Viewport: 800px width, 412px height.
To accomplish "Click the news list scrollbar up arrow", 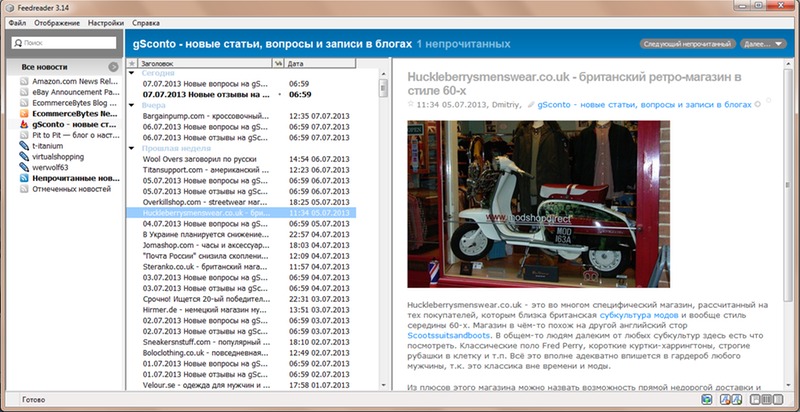I will click(x=383, y=74).
